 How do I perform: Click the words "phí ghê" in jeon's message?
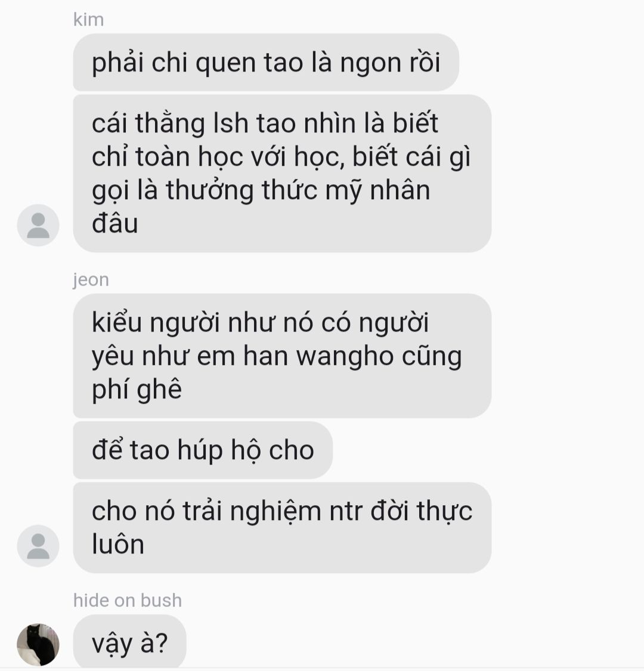(137, 390)
